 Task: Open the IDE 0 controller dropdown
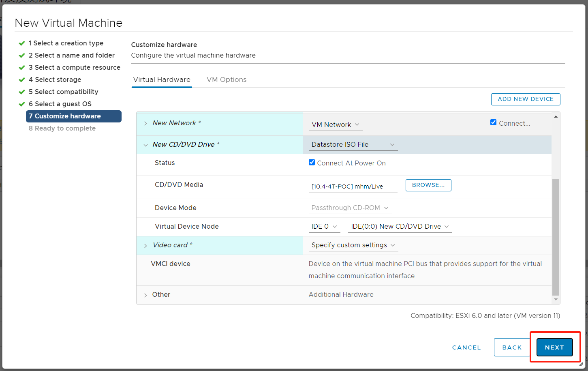coord(324,227)
